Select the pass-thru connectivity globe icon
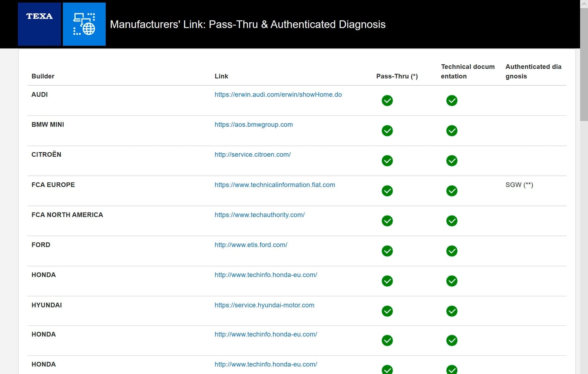Viewport: 588px width, 374px height. pos(84,24)
